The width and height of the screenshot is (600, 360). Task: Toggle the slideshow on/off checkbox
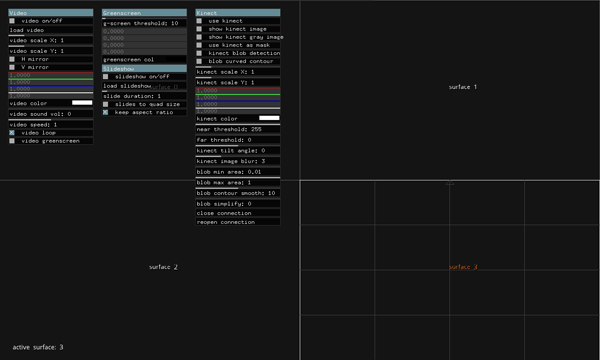pos(105,77)
